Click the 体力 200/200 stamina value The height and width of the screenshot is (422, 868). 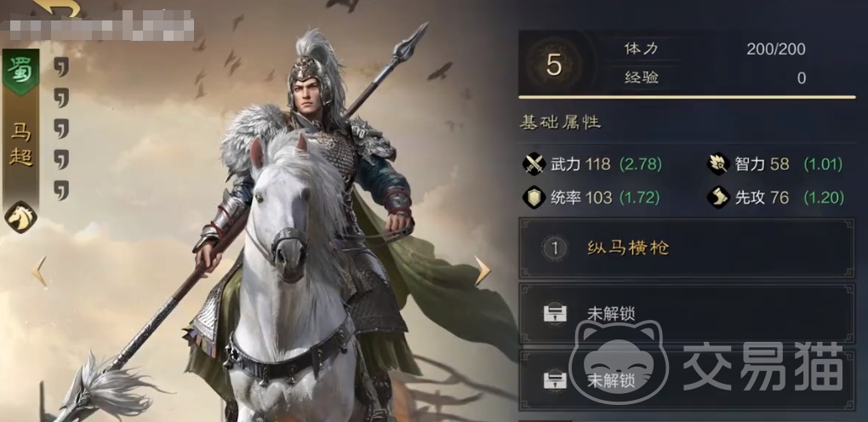tap(775, 48)
